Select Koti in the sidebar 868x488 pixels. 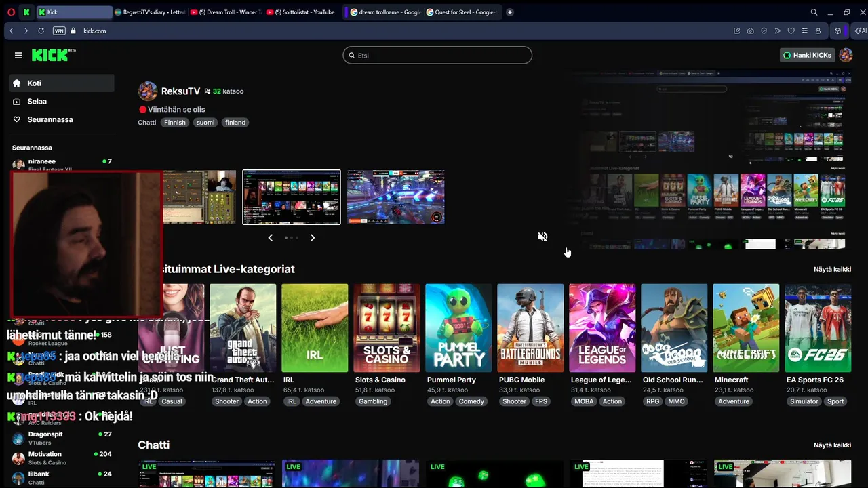point(62,83)
